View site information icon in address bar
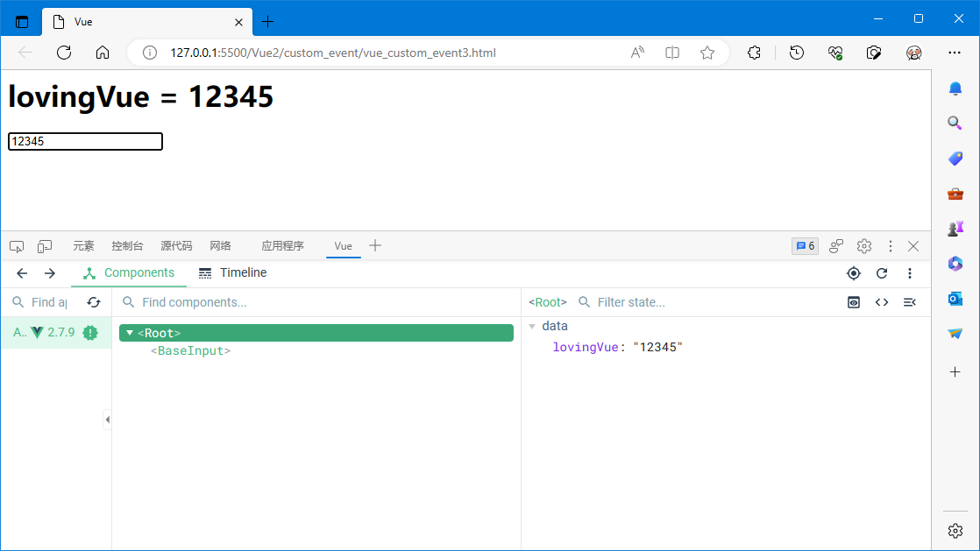The width and height of the screenshot is (980, 551). (x=149, y=53)
